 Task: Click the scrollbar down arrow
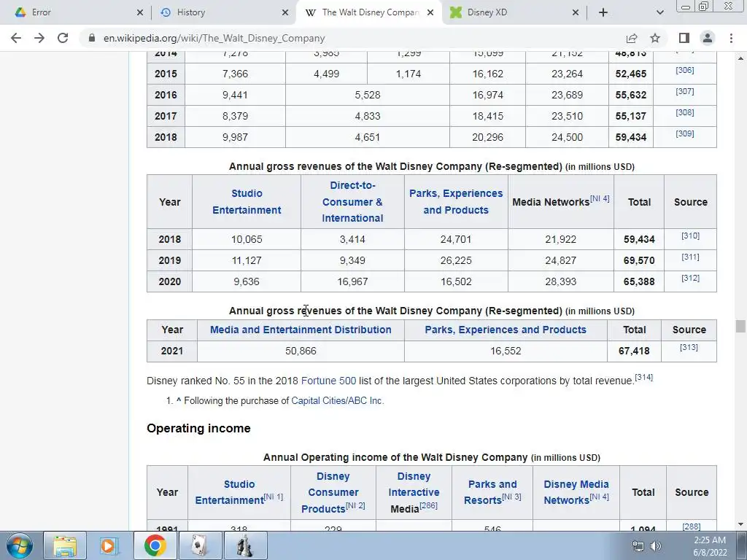(x=740, y=525)
